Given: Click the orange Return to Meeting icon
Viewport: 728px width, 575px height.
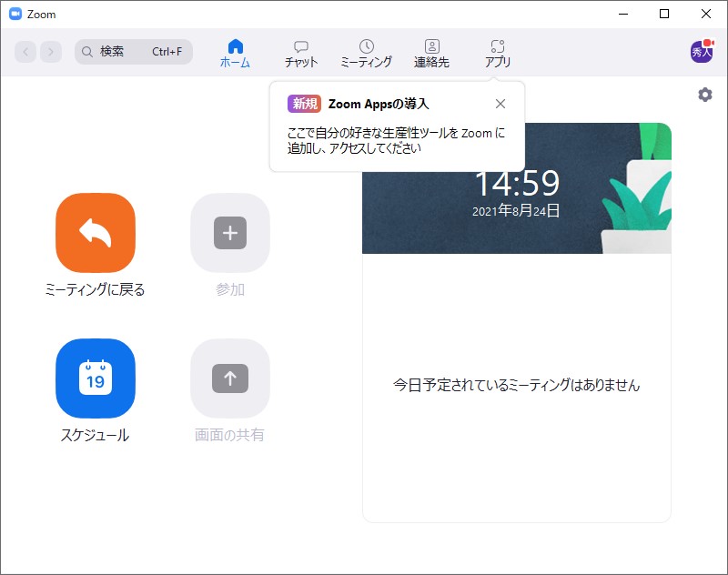Looking at the screenshot, I should click(x=95, y=233).
